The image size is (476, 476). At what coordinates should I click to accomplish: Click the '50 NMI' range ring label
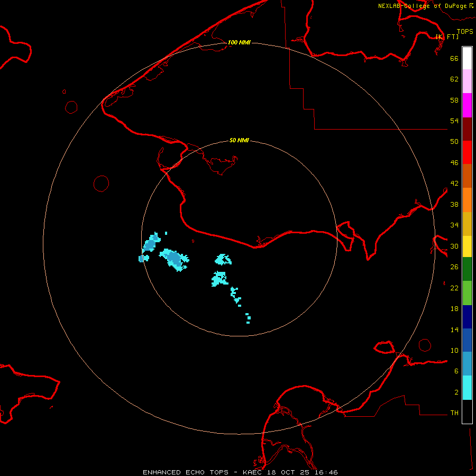tap(239, 140)
